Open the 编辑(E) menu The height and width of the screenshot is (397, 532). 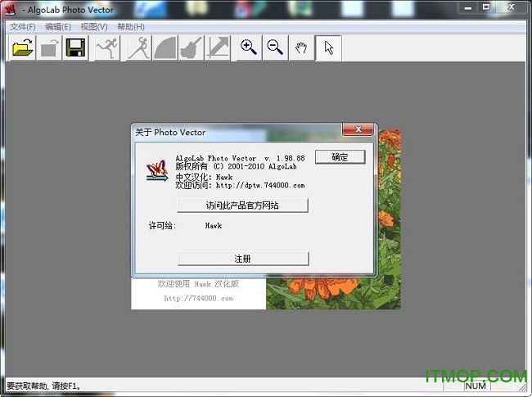[58, 27]
